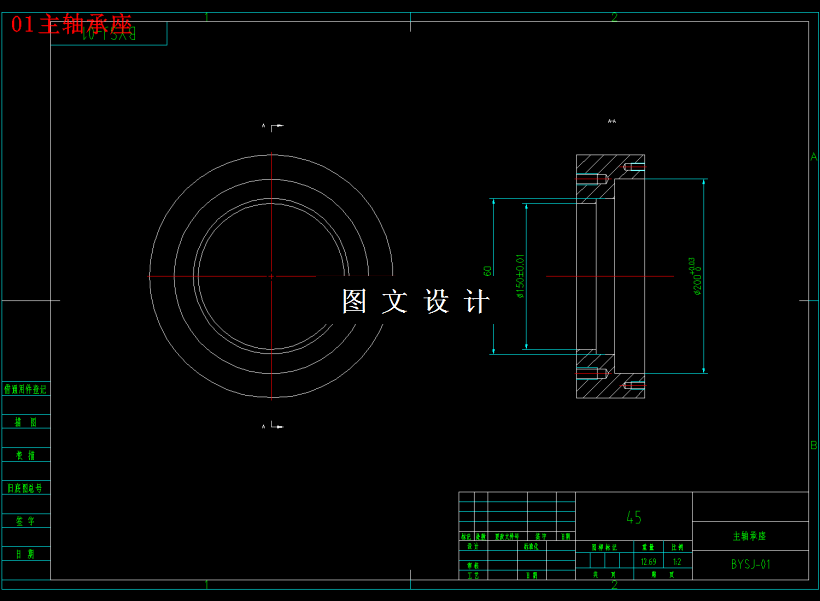Click the ø150±0.01 diameter dimension

[520, 276]
